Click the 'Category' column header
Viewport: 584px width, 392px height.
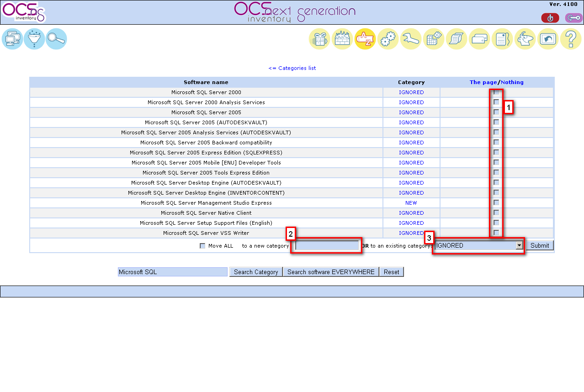(411, 82)
